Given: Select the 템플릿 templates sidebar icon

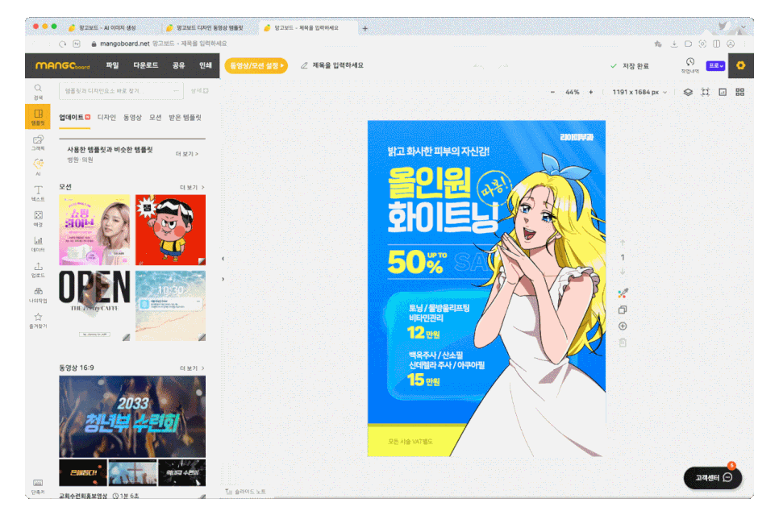Looking at the screenshot, I should click(x=38, y=117).
